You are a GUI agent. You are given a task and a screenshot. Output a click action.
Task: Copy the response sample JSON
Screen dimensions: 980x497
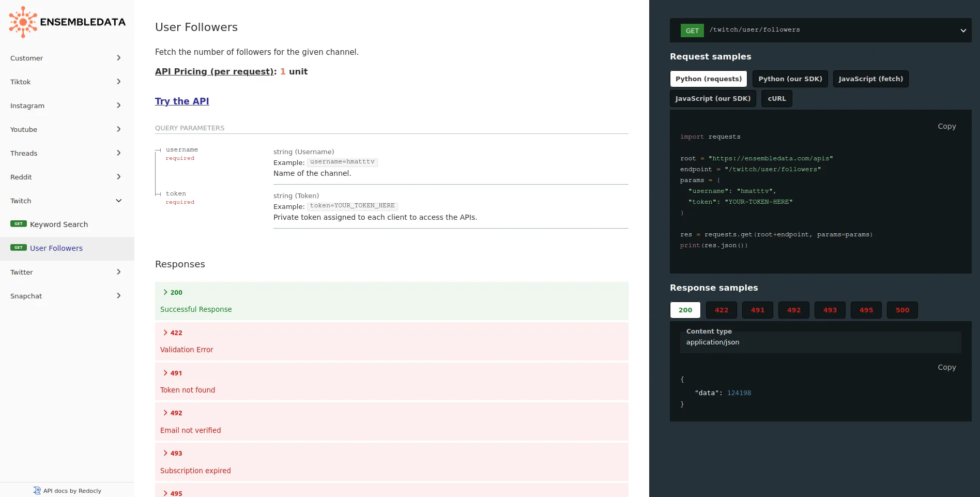946,367
